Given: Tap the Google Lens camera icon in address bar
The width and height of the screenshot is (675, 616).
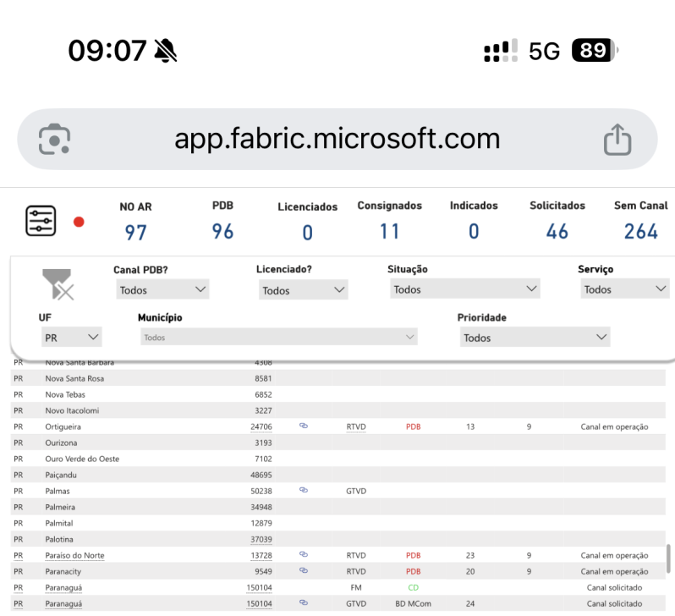Looking at the screenshot, I should pos(54,139).
